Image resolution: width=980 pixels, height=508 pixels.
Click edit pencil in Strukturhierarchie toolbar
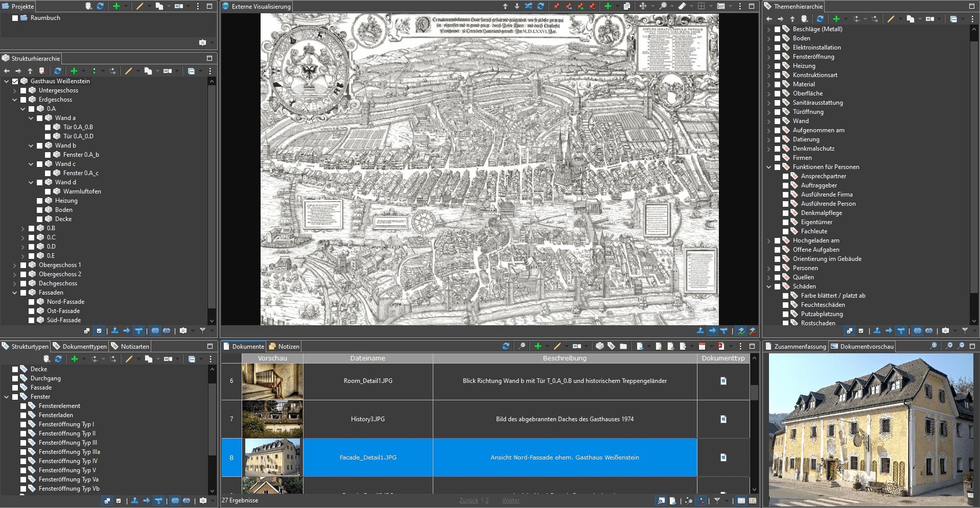tap(128, 71)
